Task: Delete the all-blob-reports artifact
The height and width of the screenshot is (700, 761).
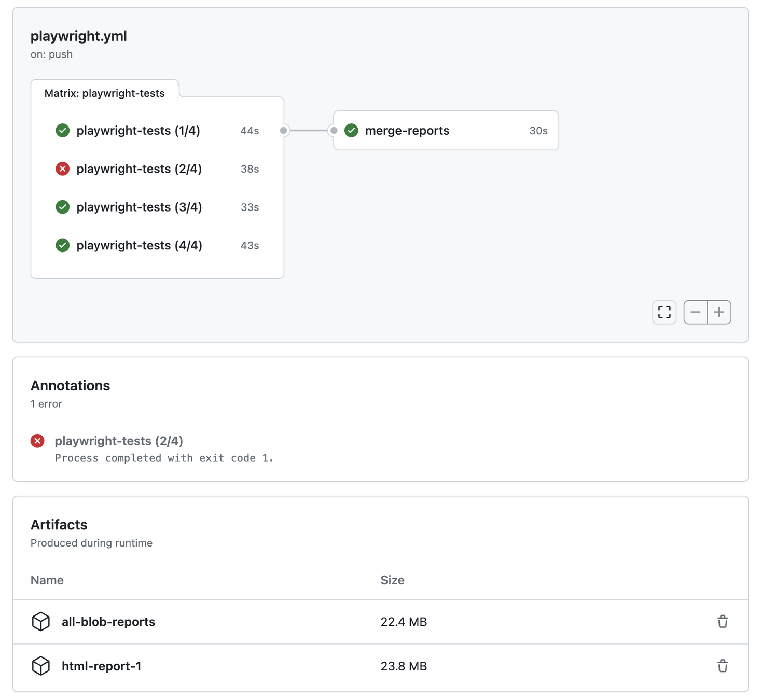Action: 723,621
